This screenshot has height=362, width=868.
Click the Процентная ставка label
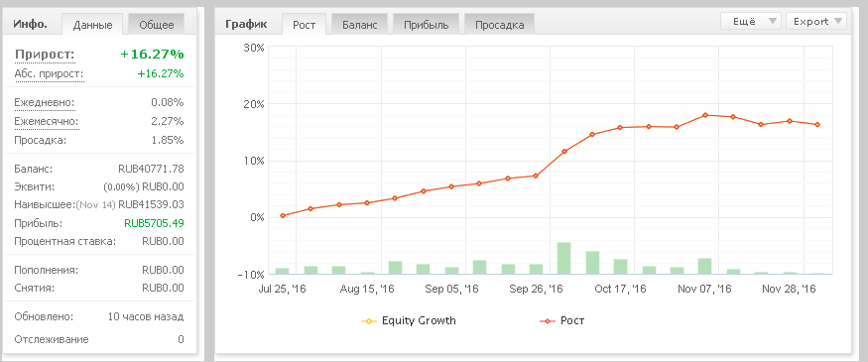[65, 241]
